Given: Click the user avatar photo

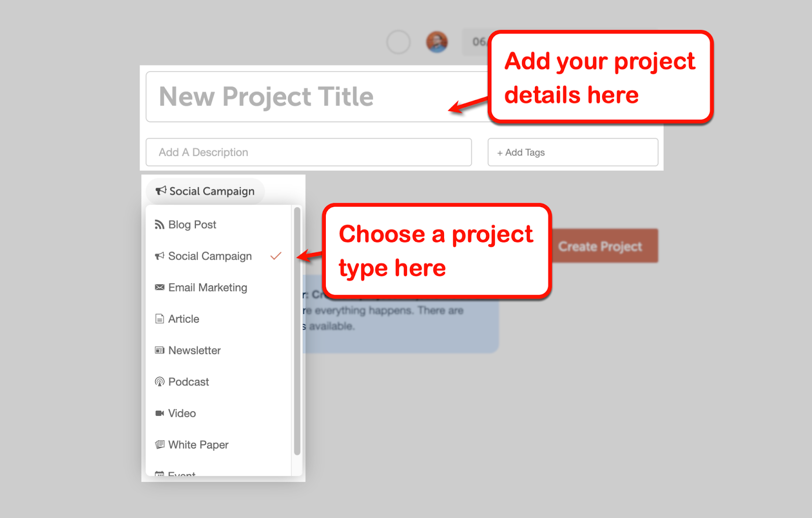Looking at the screenshot, I should (x=436, y=42).
